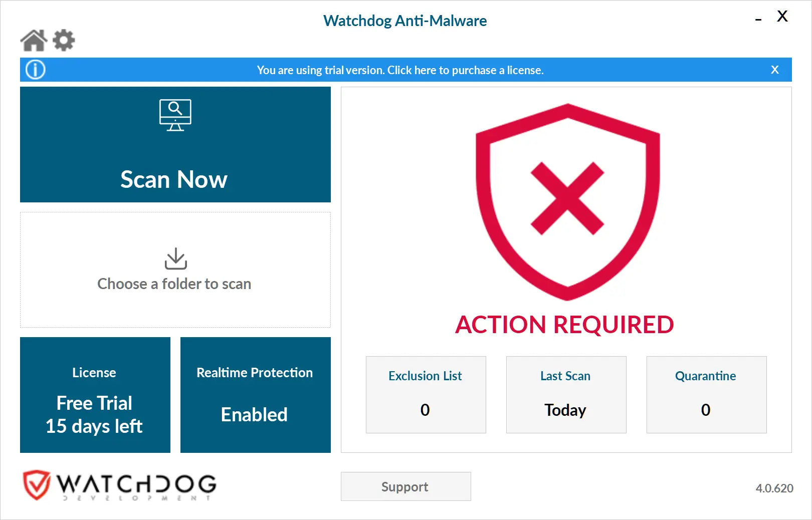Click the ACTION REQUIRED status text

[564, 325]
